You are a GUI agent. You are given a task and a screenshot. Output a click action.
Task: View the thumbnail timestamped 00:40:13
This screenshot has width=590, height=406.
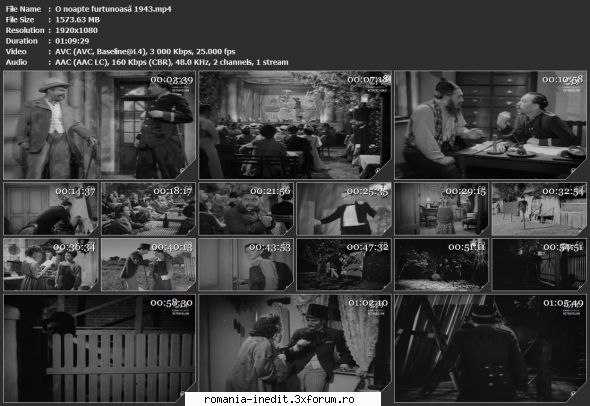(149, 265)
